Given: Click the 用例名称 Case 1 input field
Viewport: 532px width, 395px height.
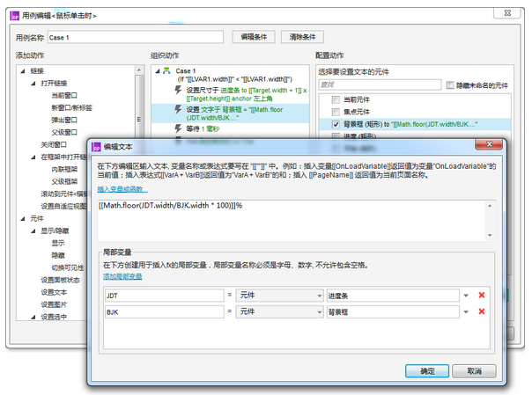Looking at the screenshot, I should click(137, 38).
